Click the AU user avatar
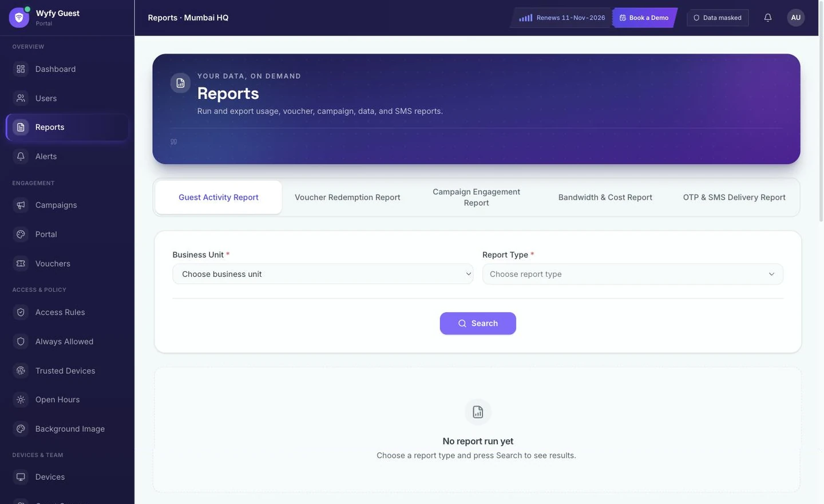The height and width of the screenshot is (504, 824). point(795,18)
